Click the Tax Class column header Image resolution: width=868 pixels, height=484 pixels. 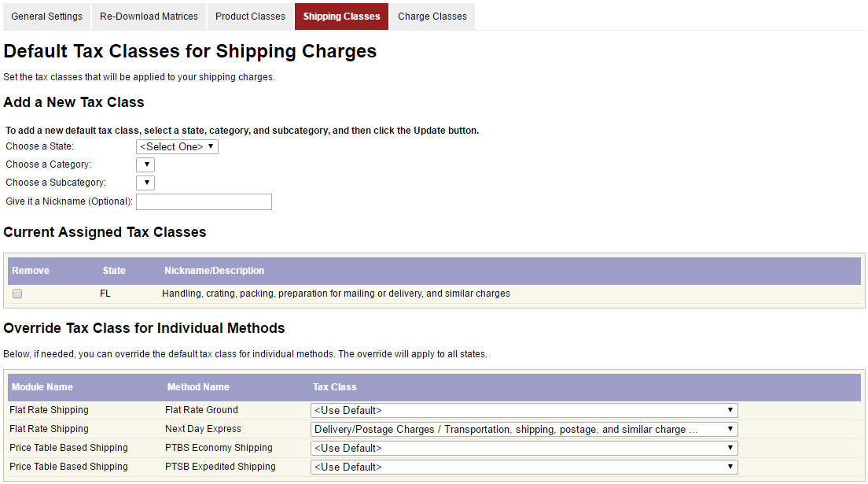click(x=335, y=387)
